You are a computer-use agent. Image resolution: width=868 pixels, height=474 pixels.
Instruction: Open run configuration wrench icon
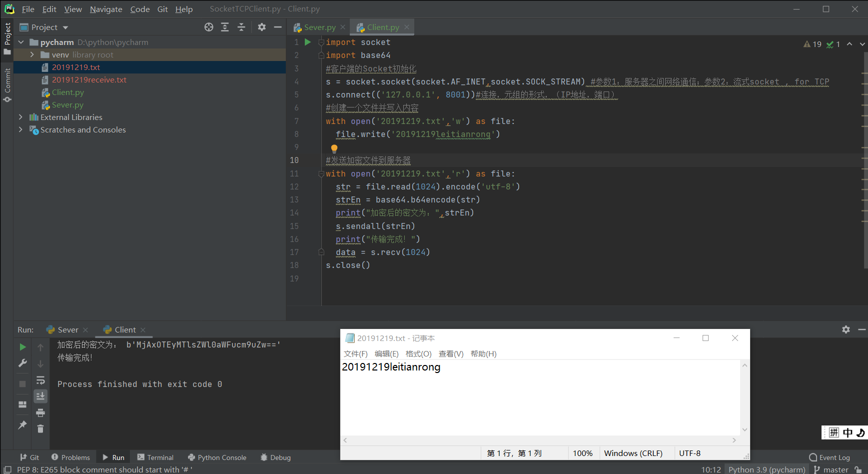(22, 363)
